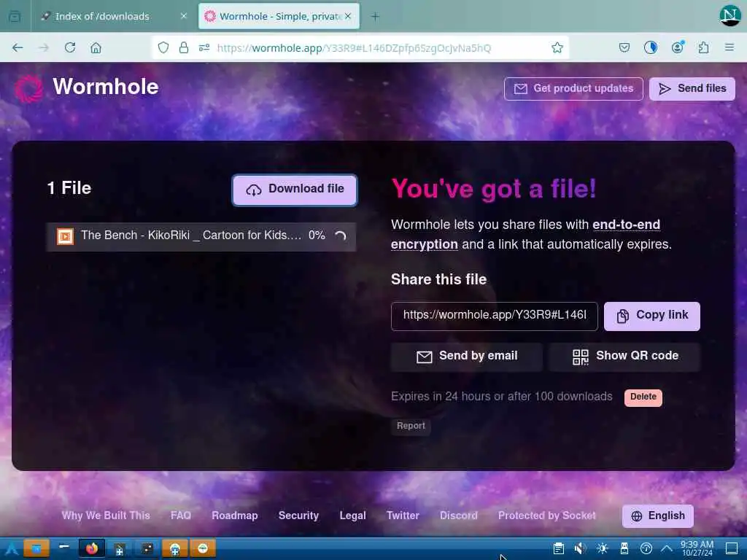The width and height of the screenshot is (747, 560).
Task: Expand hidden system tray icons
Action: [667, 548]
